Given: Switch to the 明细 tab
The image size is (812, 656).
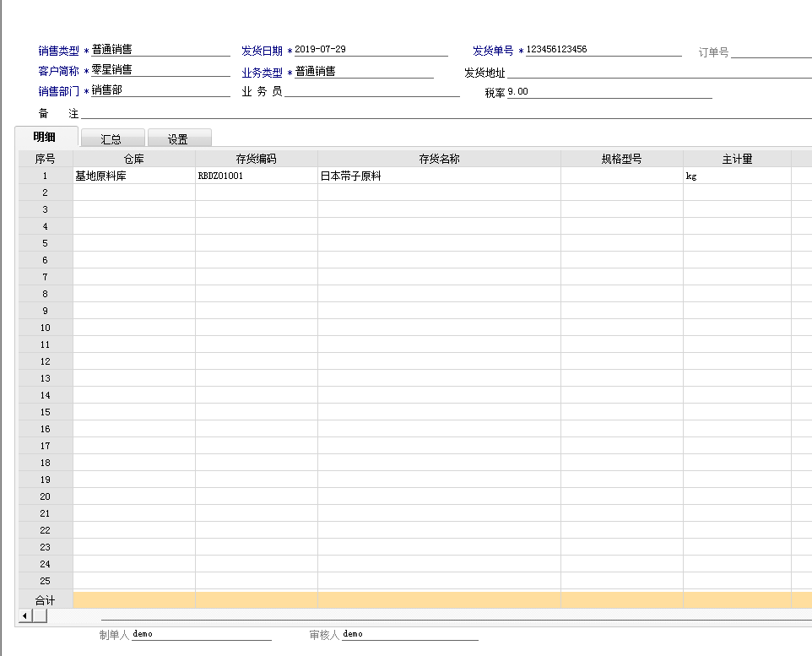Looking at the screenshot, I should (46, 137).
